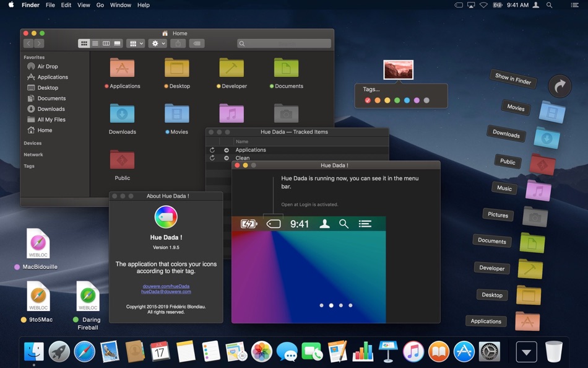Screen dimensions: 588x368
Task: Open Spotlight search in menu bar
Action: [x=549, y=5]
